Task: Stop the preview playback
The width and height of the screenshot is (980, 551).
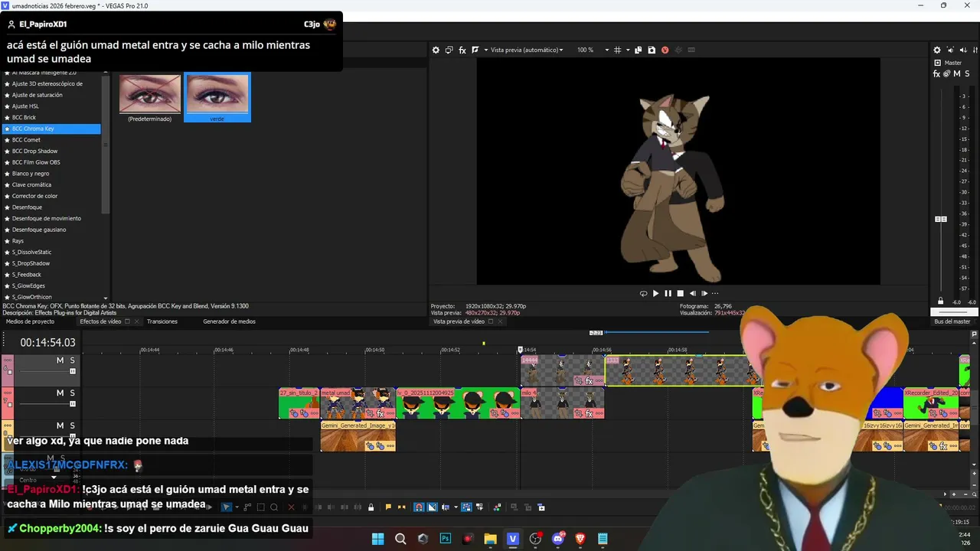Action: pyautogui.click(x=680, y=293)
